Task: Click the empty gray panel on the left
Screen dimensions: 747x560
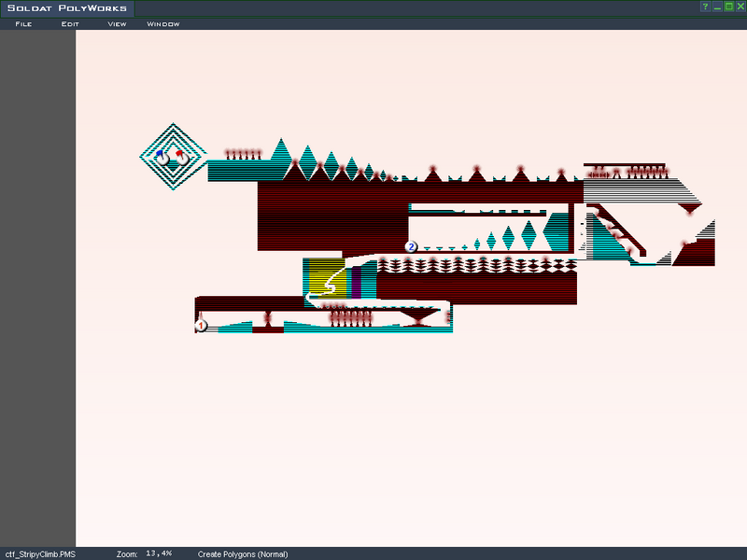Action: click(x=37, y=280)
